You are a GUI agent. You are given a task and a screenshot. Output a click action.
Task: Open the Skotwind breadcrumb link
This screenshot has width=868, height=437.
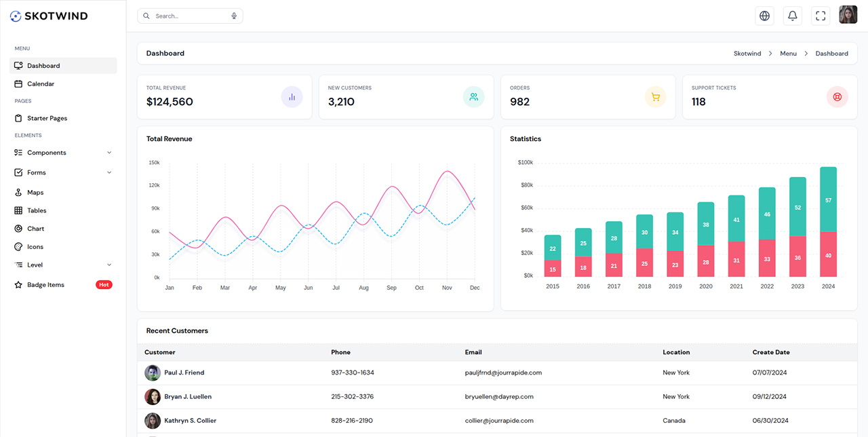(x=747, y=53)
